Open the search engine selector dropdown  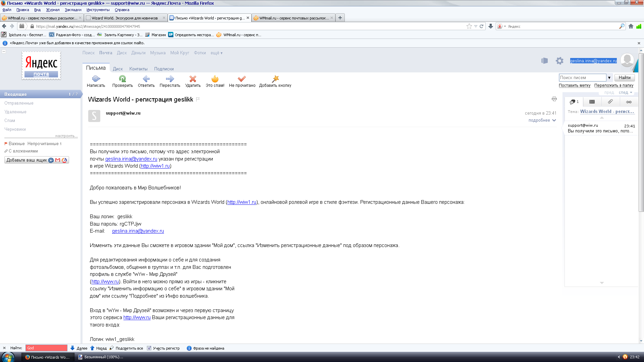pos(502,26)
